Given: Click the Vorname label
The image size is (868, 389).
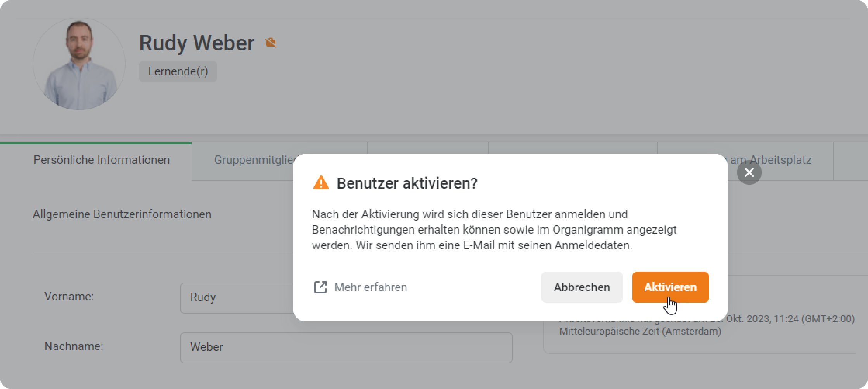Looking at the screenshot, I should coord(69,297).
